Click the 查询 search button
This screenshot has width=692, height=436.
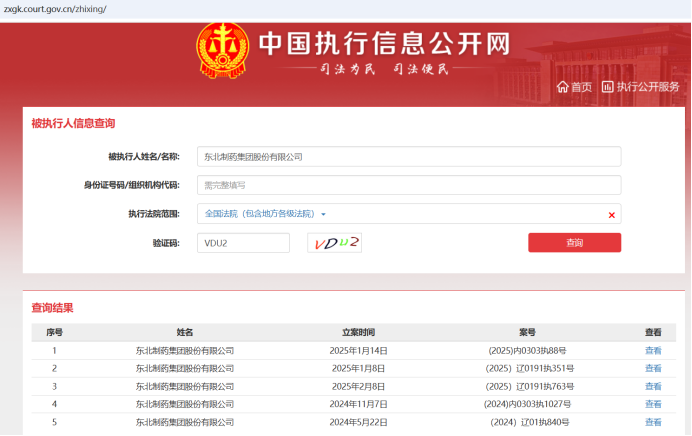[575, 243]
